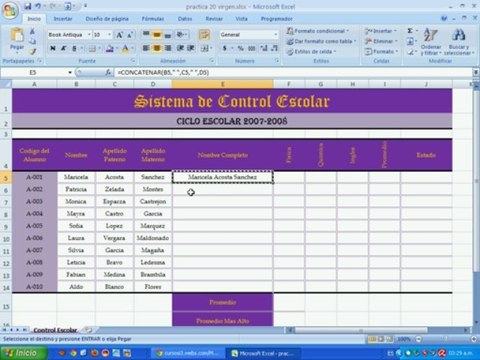Viewport: 480px width, 360px height.
Task: Apply the font color A
Action: (125, 49)
